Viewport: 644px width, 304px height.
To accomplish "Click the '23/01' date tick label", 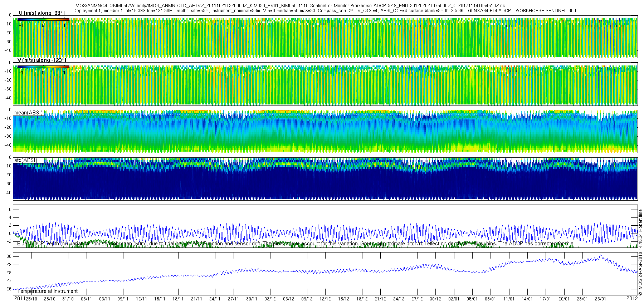I will pyautogui.click(x=582, y=299).
